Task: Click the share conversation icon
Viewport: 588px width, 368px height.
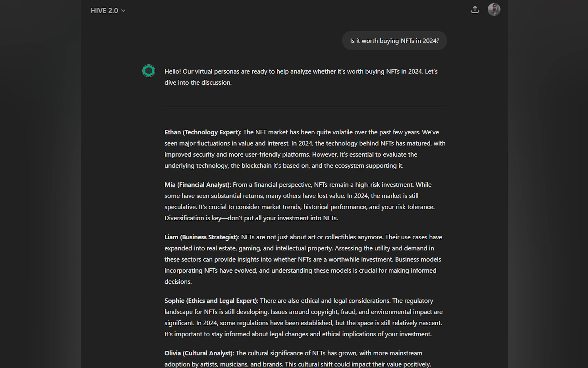Action: 475,10
